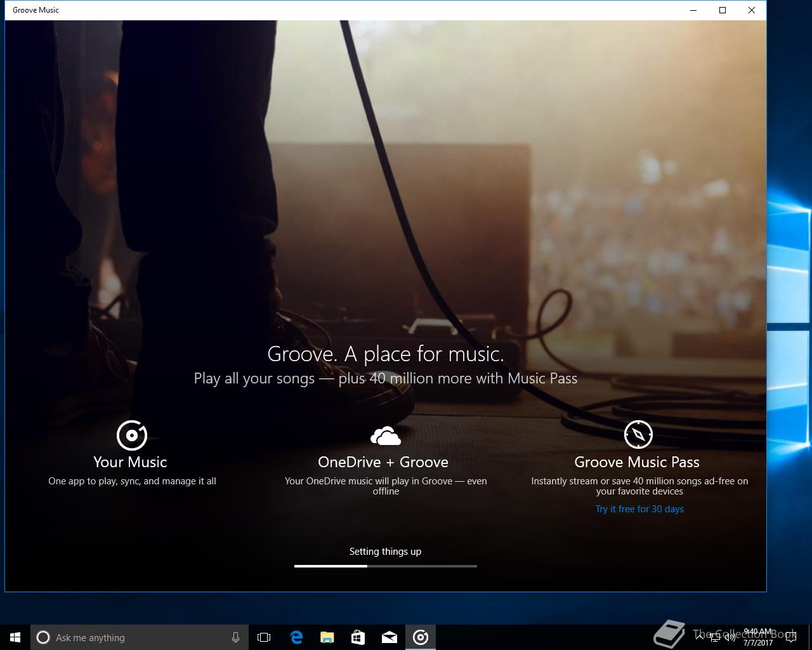Open the Windows Start menu
The image size is (812, 650).
tap(15, 637)
